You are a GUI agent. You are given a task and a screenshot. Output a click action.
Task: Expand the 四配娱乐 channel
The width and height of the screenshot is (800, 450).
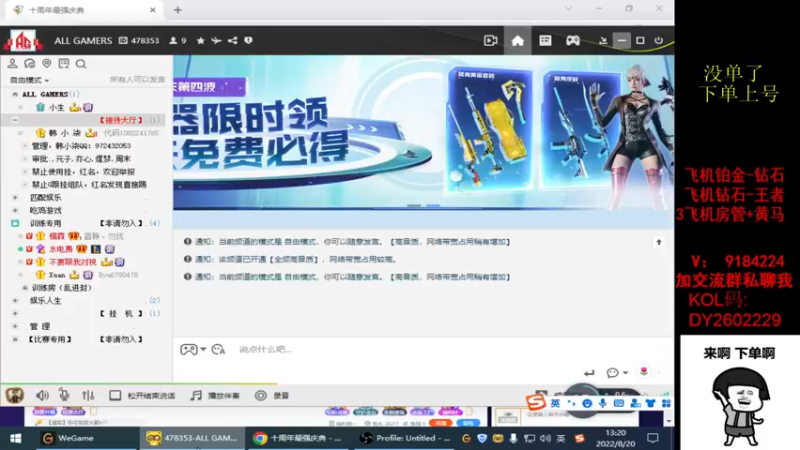pos(15,197)
